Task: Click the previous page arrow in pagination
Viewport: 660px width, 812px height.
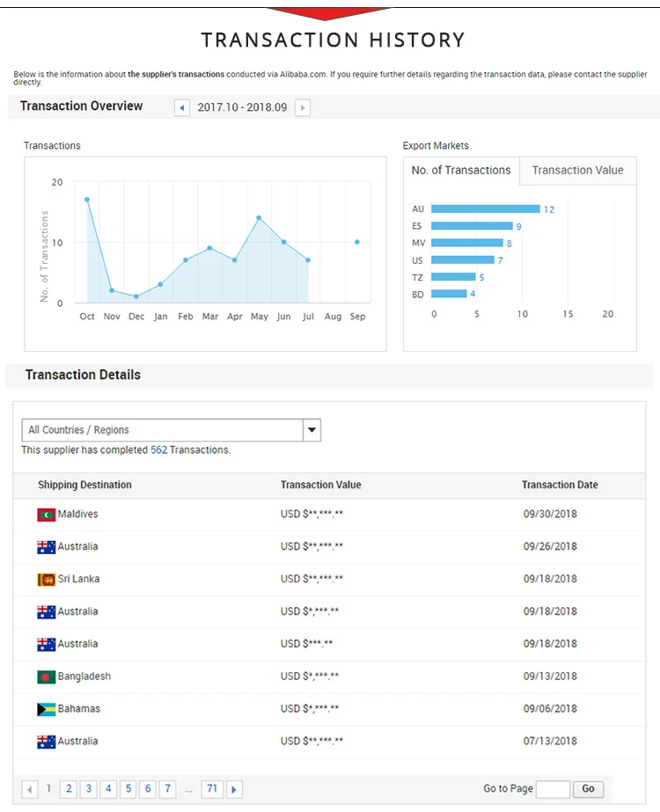Action: coord(30,789)
